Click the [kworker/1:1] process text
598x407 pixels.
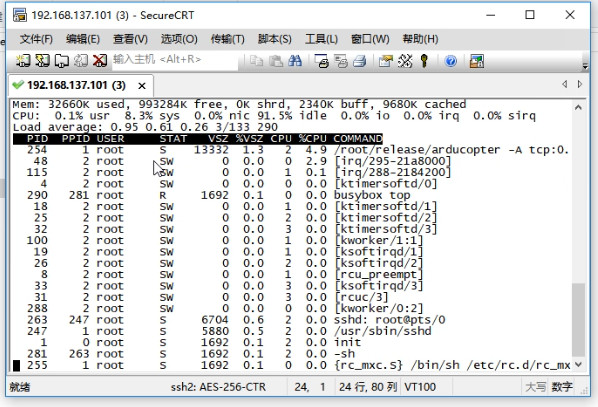(x=378, y=241)
